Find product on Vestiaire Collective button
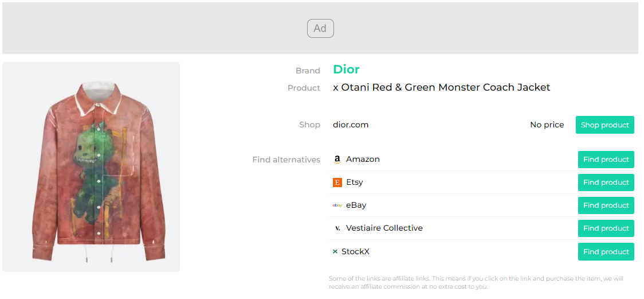This screenshot has height=299, width=644. pos(606,228)
